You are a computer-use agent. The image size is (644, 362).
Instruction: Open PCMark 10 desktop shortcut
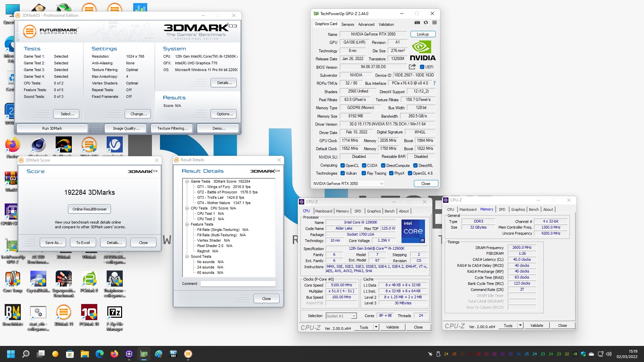pos(89,315)
